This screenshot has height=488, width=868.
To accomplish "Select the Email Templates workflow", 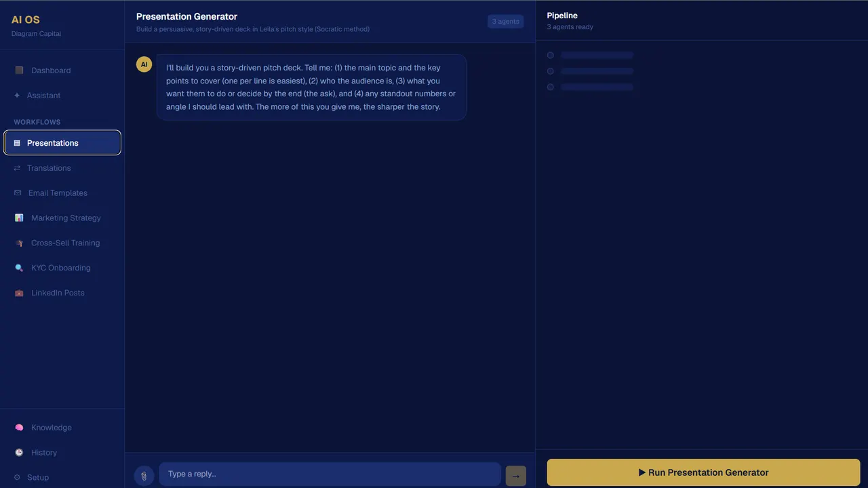I will (62, 193).
